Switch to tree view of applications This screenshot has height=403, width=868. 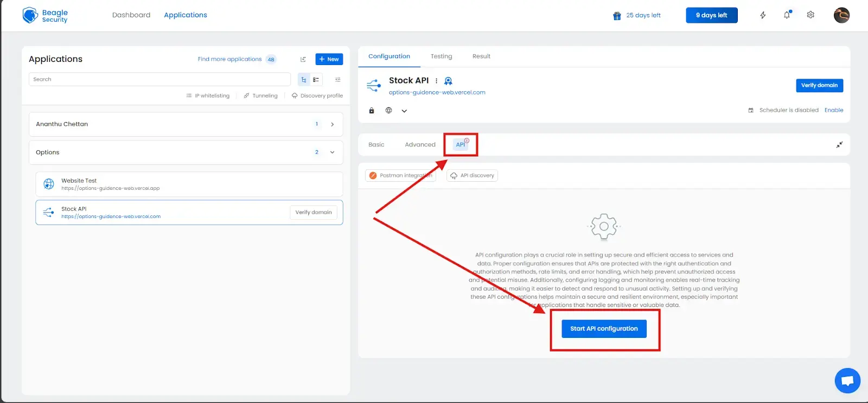tap(304, 80)
